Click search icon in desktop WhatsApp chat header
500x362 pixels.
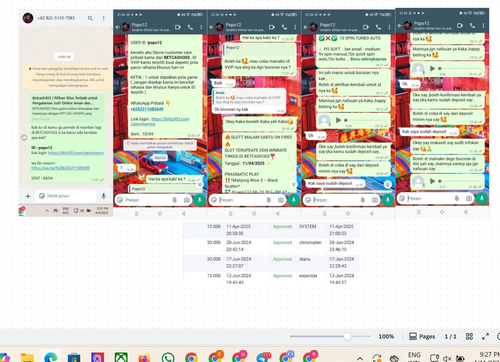pyautogui.click(x=90, y=18)
